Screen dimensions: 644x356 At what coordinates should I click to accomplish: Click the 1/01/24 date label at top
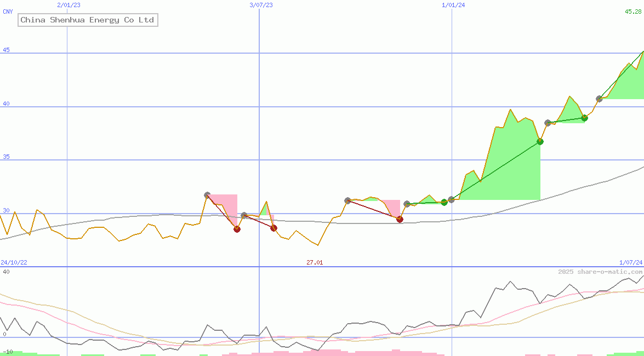click(x=453, y=5)
